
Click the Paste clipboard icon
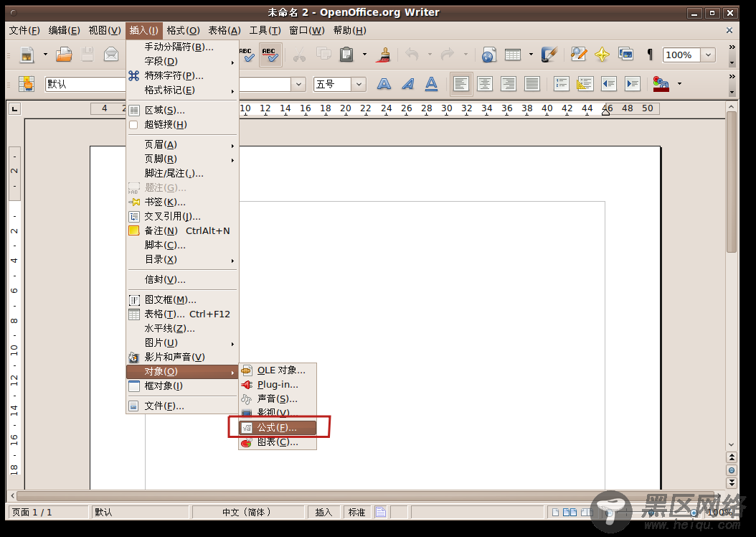coord(346,55)
